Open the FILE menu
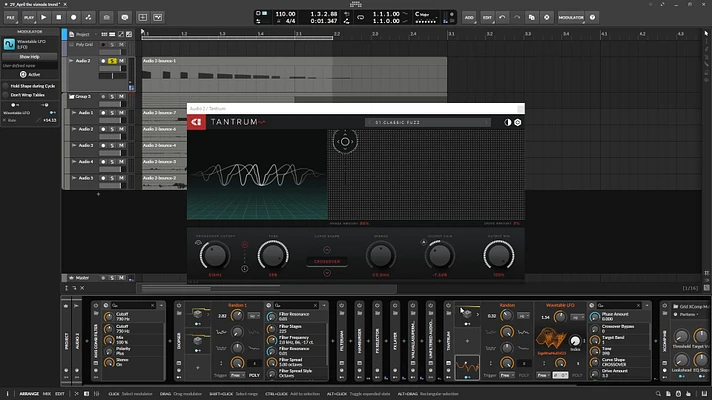Viewport: 712px width, 400px height. pyautogui.click(x=10, y=17)
